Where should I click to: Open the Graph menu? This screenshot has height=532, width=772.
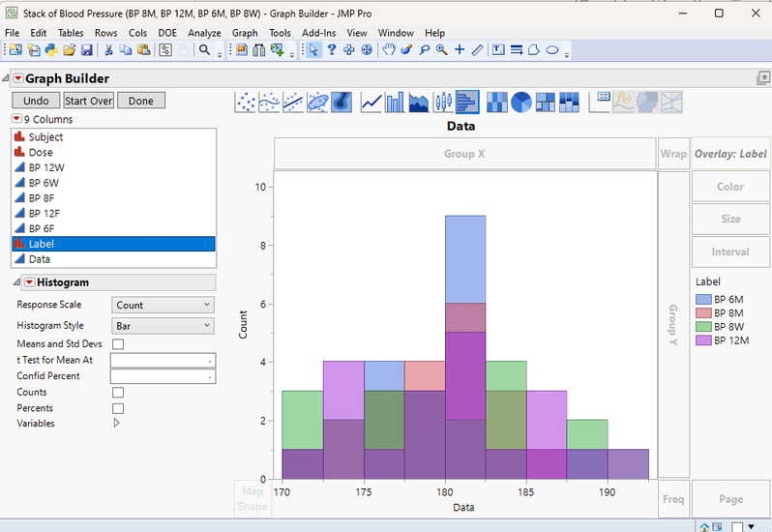click(x=245, y=33)
